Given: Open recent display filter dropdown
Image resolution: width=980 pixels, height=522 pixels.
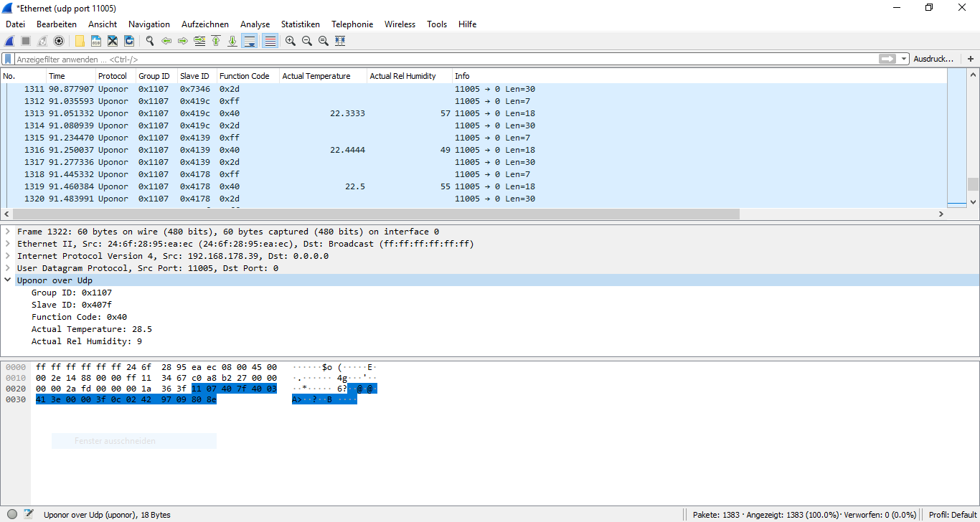Looking at the screenshot, I should point(904,59).
